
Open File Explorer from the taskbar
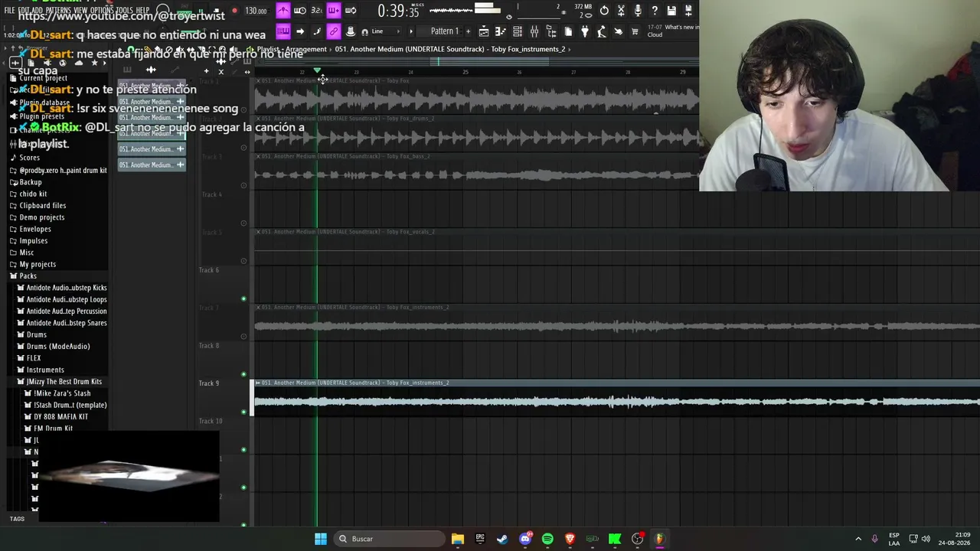click(x=458, y=539)
